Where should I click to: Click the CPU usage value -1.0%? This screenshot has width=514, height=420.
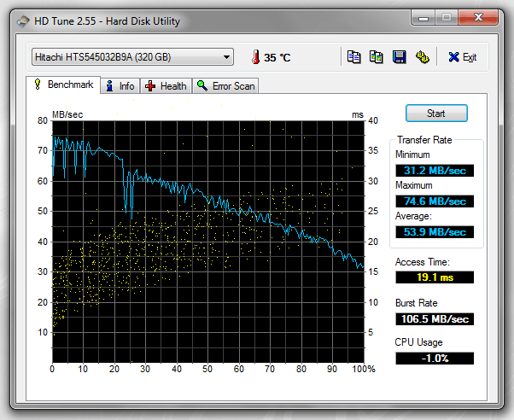[x=435, y=359]
